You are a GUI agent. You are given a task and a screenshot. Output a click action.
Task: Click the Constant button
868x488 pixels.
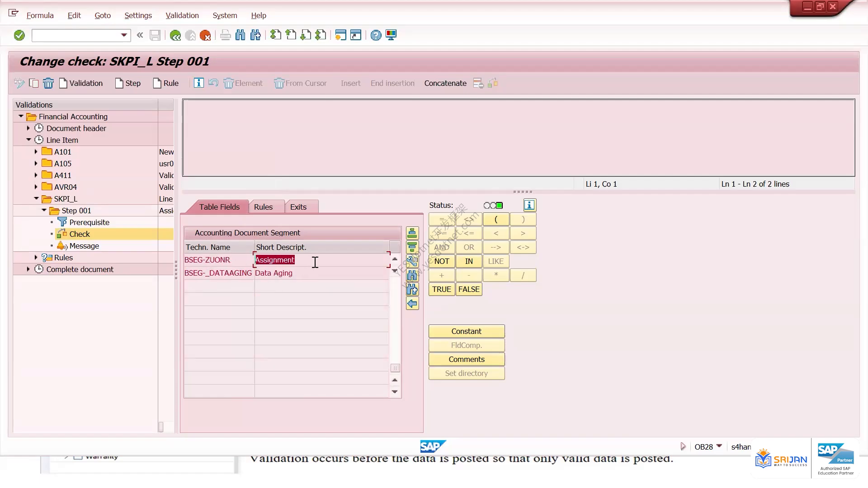(x=467, y=331)
